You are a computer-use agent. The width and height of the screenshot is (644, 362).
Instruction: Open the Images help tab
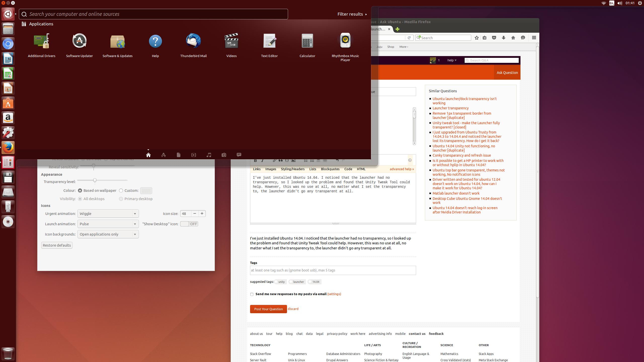pos(271,169)
